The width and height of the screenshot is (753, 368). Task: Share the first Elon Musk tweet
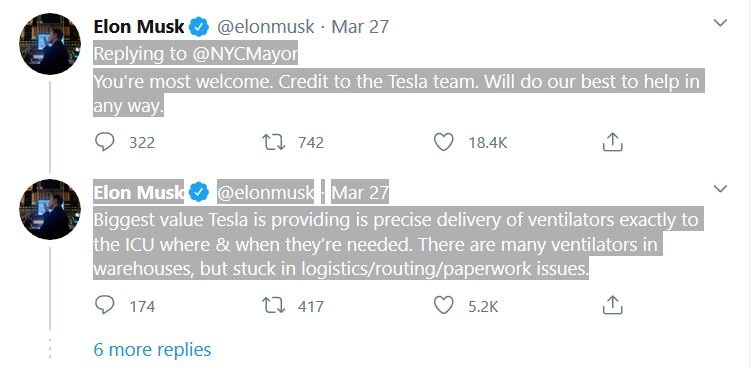(x=612, y=142)
